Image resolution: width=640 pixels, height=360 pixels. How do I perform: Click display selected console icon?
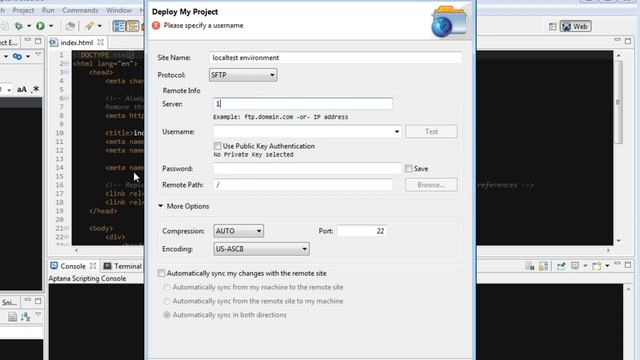pyautogui.click(x=575, y=266)
